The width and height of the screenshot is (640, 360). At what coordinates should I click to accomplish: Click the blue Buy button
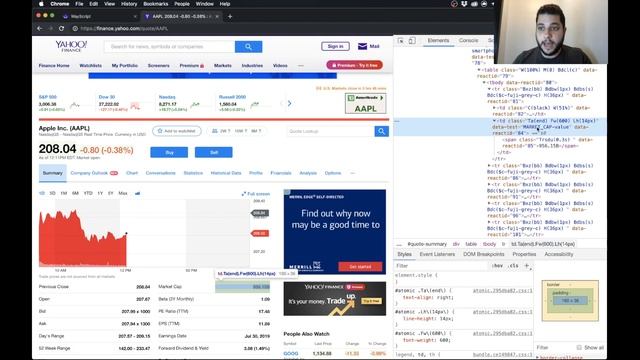(x=169, y=152)
